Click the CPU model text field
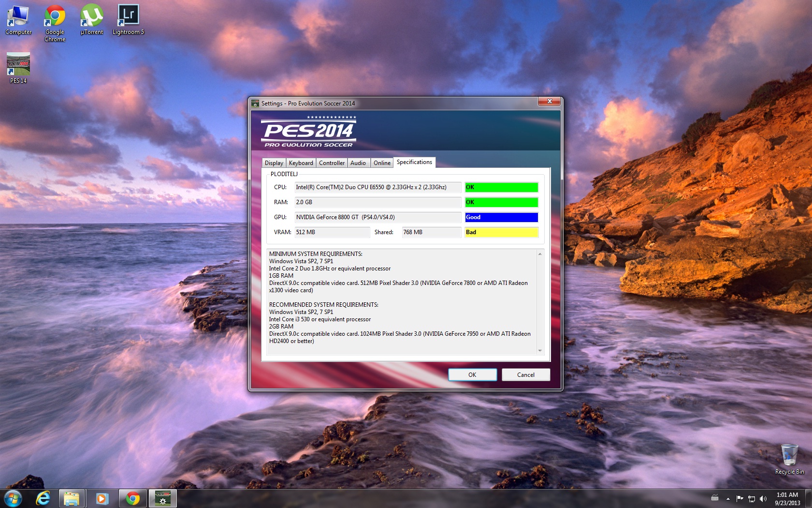The image size is (812, 508). (378, 187)
